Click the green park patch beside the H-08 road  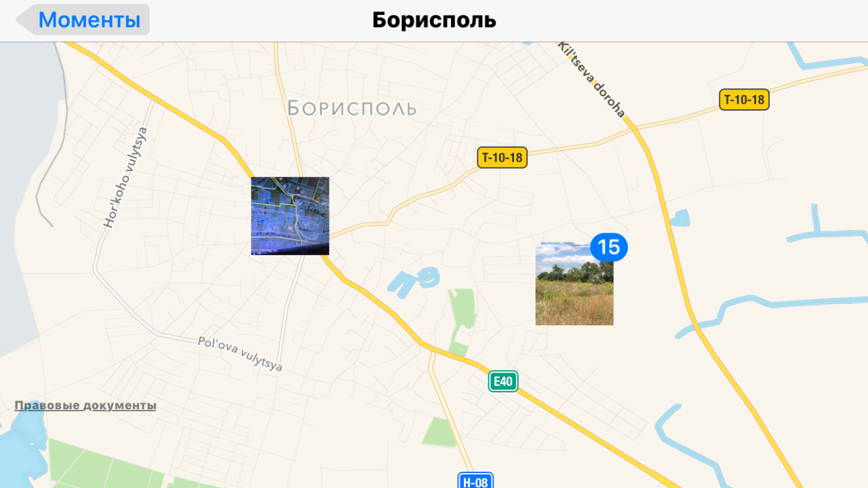click(x=439, y=432)
